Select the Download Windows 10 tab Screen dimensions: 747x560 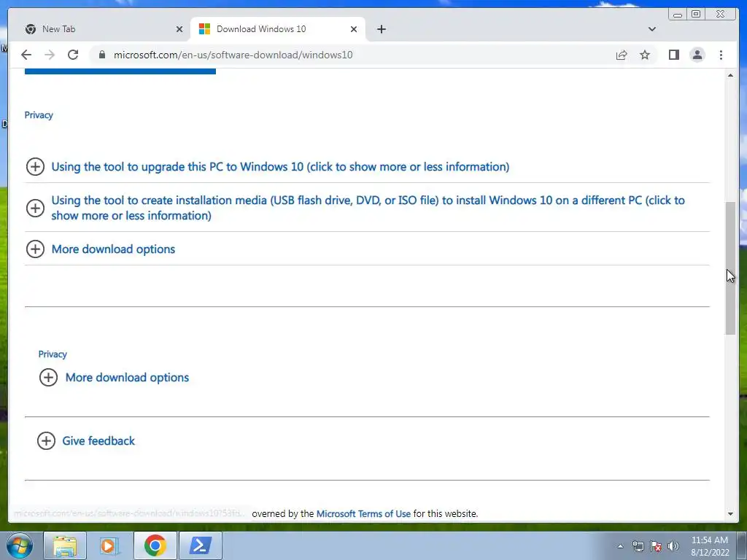point(278,29)
